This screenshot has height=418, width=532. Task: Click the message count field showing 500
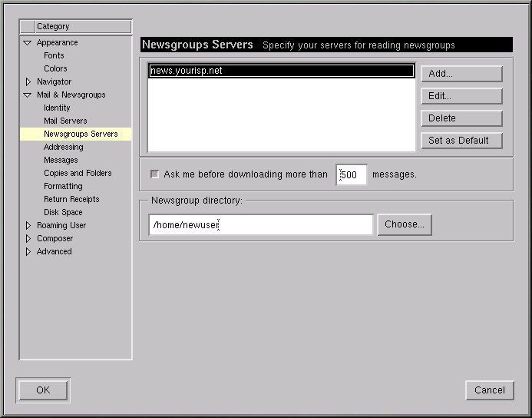(352, 175)
